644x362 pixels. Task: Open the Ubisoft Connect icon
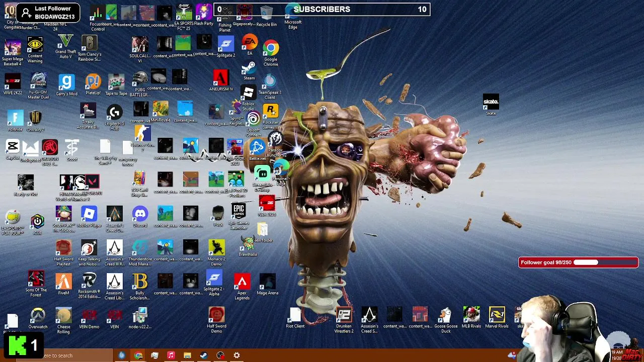(253, 124)
